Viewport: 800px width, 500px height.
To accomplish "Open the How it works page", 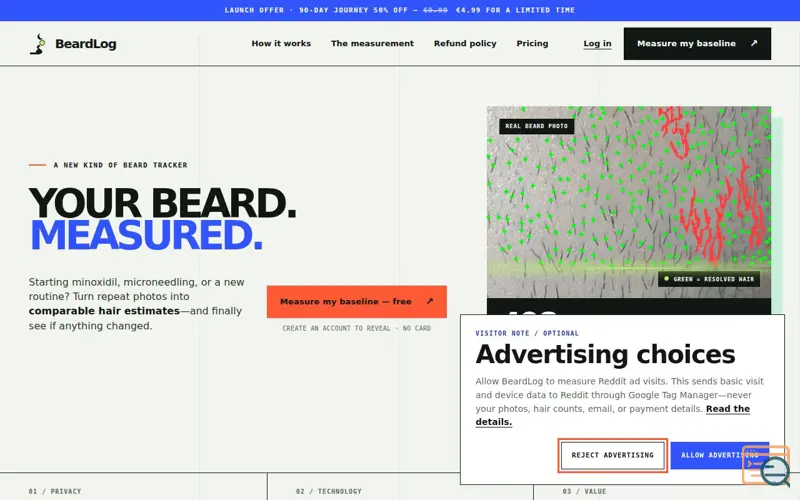I will click(x=281, y=43).
